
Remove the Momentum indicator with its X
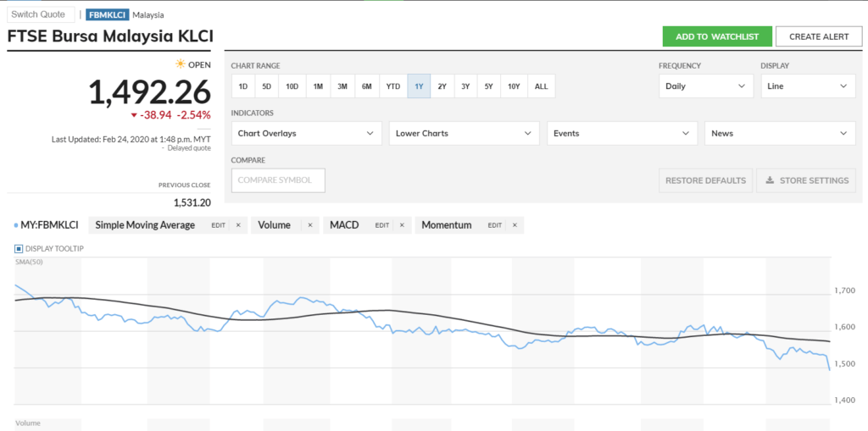[x=516, y=225]
